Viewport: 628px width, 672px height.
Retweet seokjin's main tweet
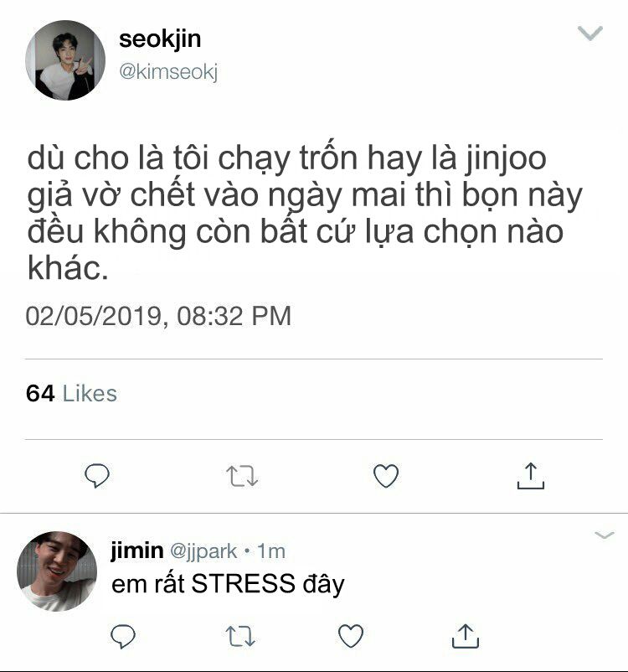242,476
